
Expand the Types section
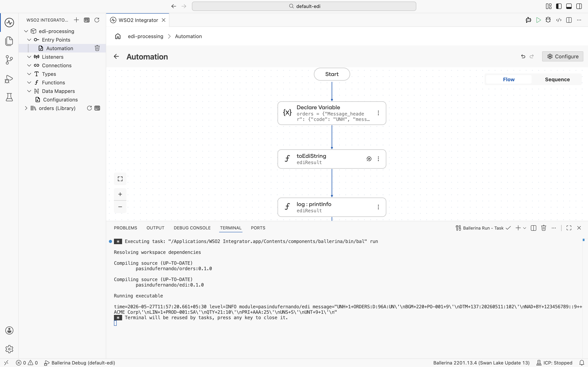click(29, 74)
